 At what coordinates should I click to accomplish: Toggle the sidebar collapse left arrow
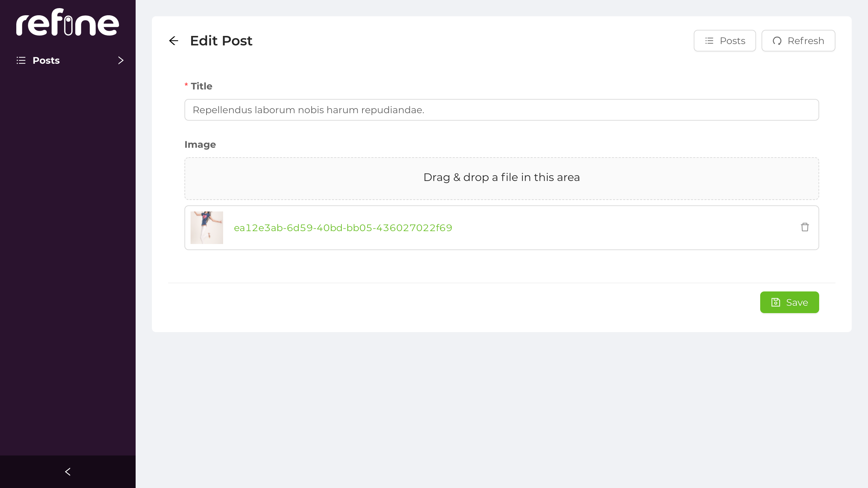click(x=67, y=471)
